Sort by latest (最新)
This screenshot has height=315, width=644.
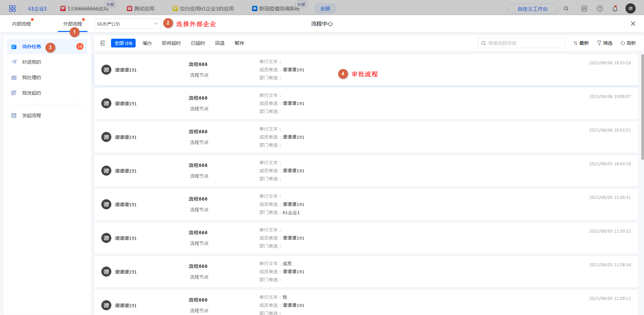point(581,43)
